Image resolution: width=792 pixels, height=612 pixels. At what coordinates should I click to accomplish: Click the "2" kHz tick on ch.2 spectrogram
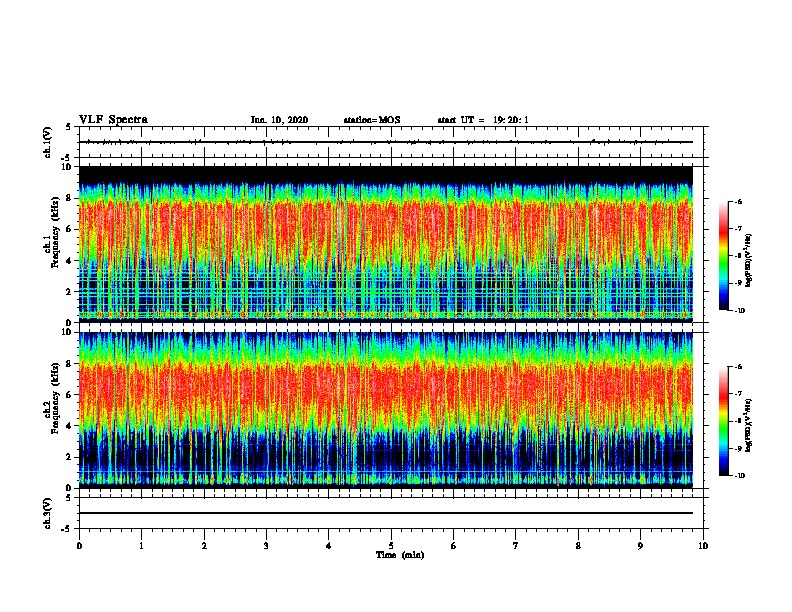click(x=69, y=457)
